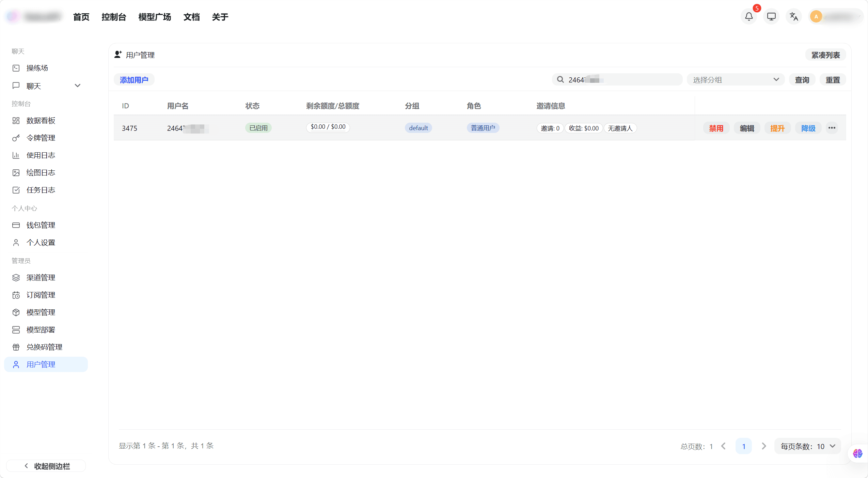Click the three-dot more actions icon
The height and width of the screenshot is (478, 868).
[832, 128]
